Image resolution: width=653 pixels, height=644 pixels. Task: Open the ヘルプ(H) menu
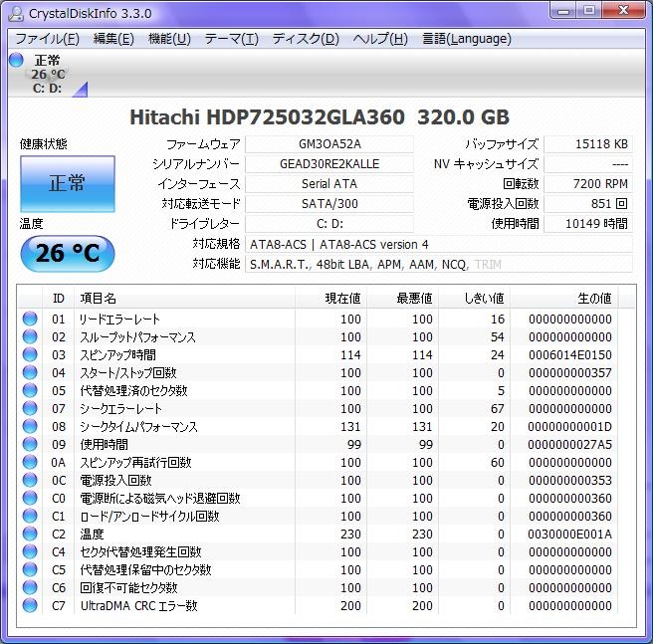380,39
